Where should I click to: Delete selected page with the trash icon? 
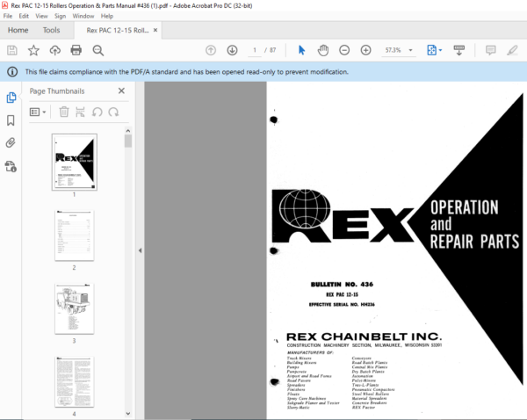(x=64, y=112)
